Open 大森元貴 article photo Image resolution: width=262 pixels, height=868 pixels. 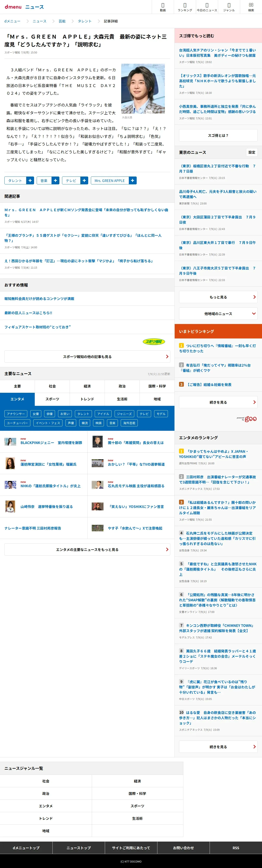[143, 89]
